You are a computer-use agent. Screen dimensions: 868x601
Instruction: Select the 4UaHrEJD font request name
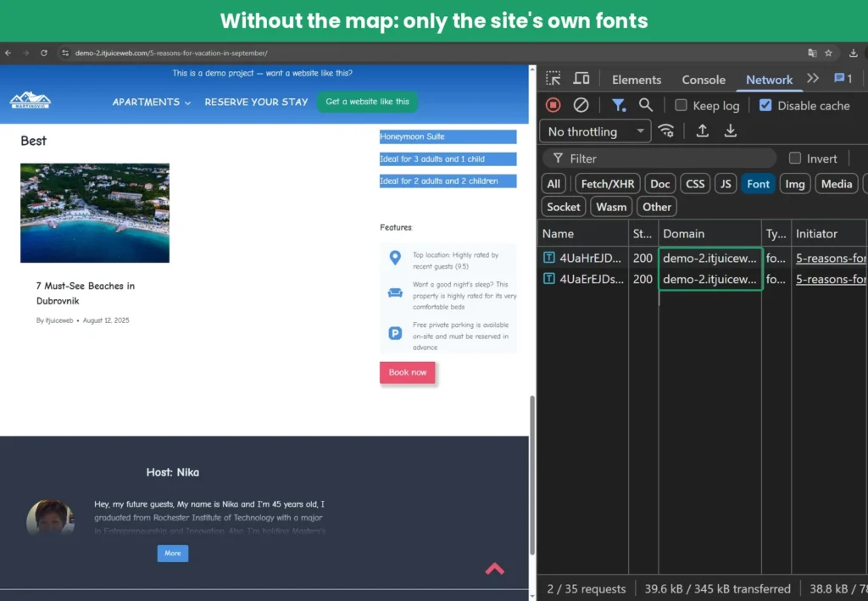tap(590, 258)
